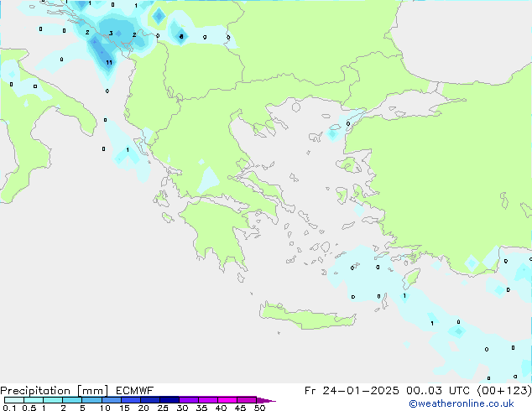Image resolution: width=532 pixels, height=411 pixels.
Task: Click the legend value "50"
Action: [x=260, y=408]
